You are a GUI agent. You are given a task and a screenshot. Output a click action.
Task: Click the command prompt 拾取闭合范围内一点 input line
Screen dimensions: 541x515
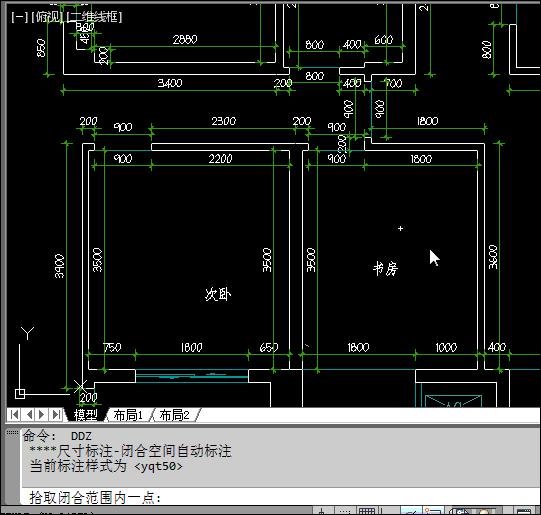tap(281, 497)
